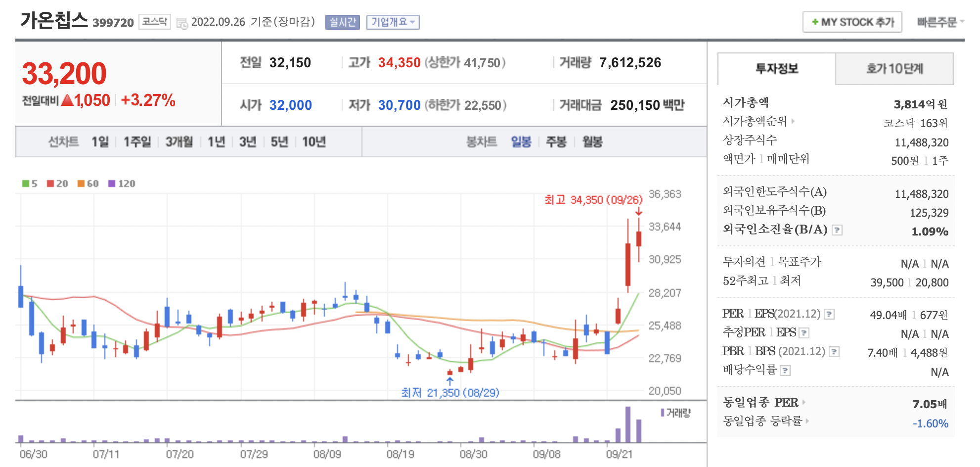Viewport: 980px width, 467px height.
Task: Click the 상장주식수 label
Action: 750,140
